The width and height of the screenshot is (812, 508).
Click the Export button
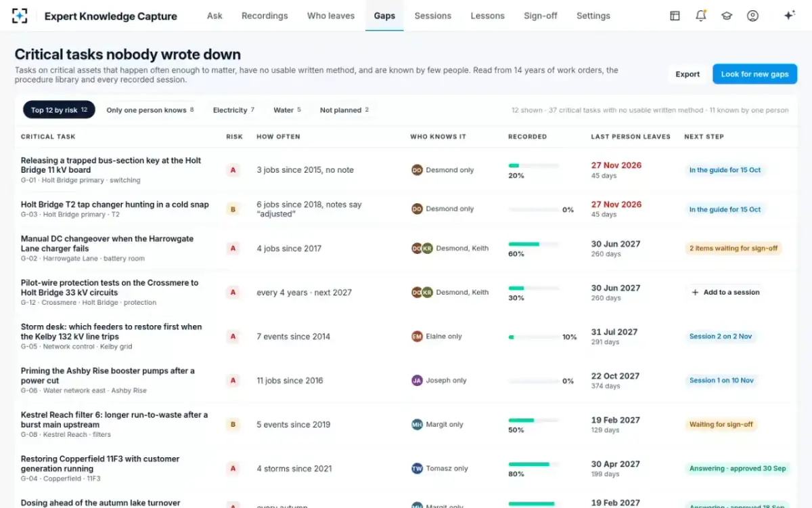[687, 75]
